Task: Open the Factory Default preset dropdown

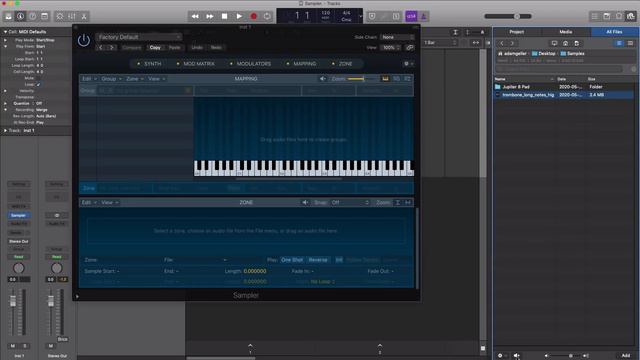Action: 138,37
